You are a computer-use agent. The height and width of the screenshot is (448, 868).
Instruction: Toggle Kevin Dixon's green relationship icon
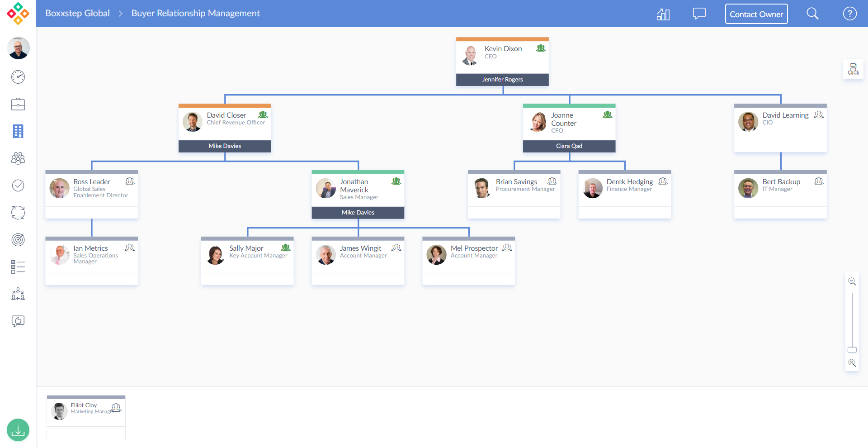(541, 48)
